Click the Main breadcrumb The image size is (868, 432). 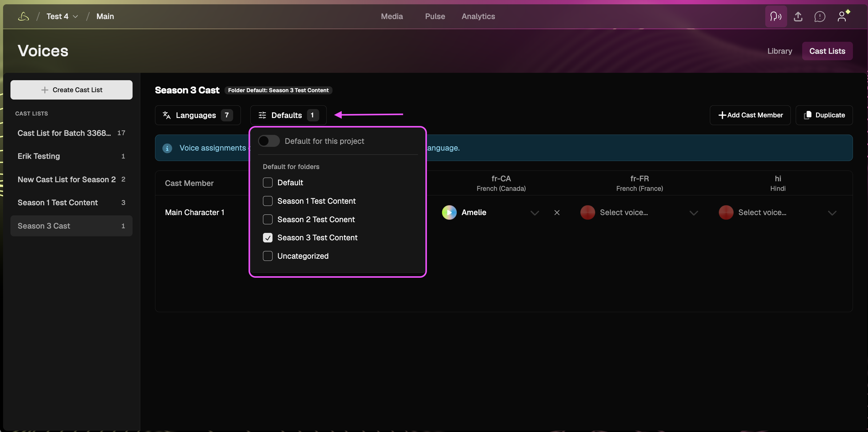point(105,16)
